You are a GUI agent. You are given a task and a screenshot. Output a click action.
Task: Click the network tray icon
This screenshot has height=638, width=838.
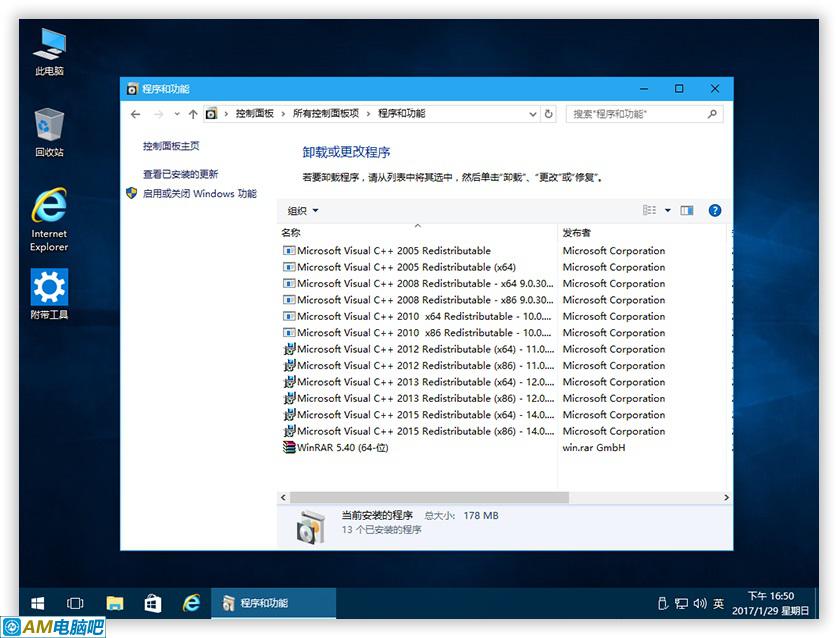pos(681,604)
